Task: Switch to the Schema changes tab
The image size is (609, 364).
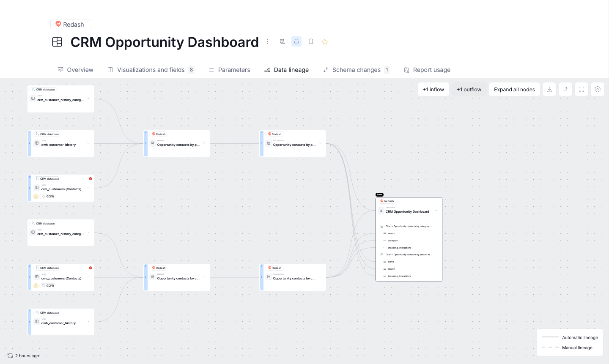Action: pos(356,70)
